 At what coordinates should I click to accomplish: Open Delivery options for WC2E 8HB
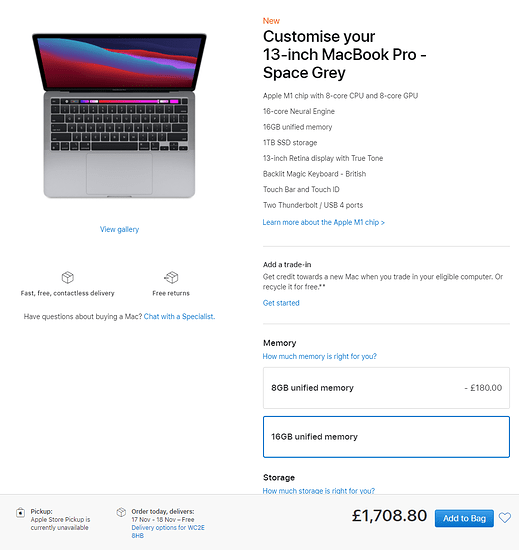[168, 531]
